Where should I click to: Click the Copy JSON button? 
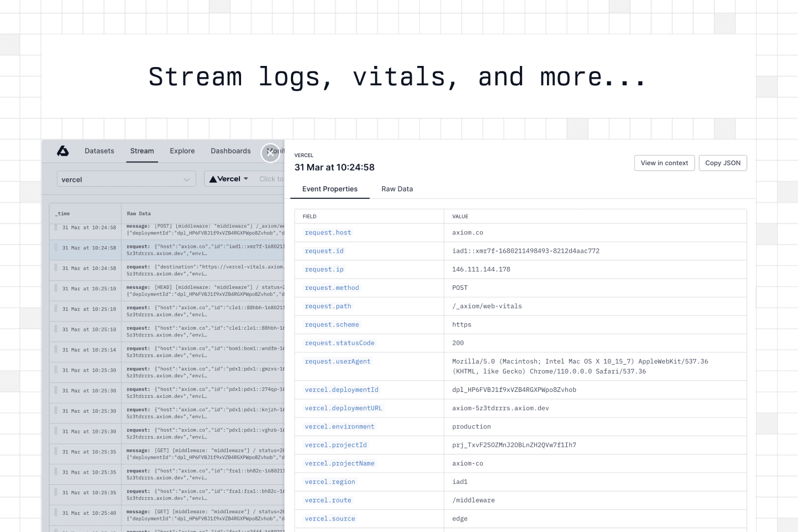coord(723,163)
